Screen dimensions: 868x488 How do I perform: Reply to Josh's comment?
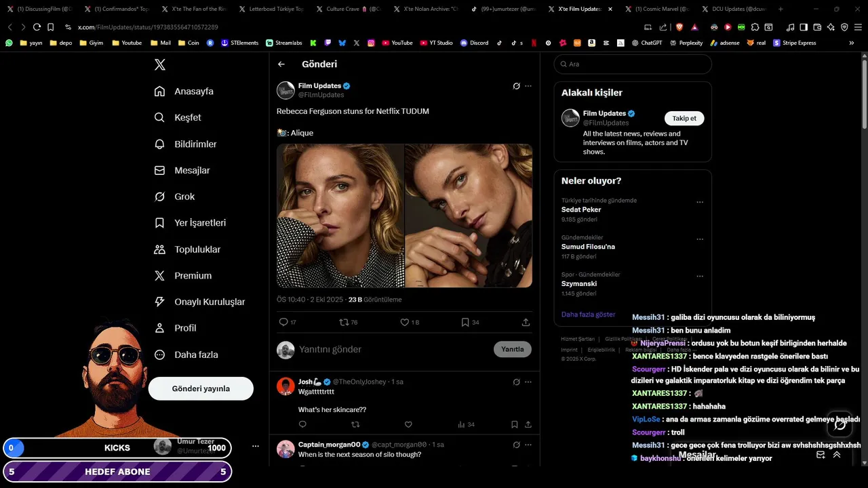(x=302, y=425)
